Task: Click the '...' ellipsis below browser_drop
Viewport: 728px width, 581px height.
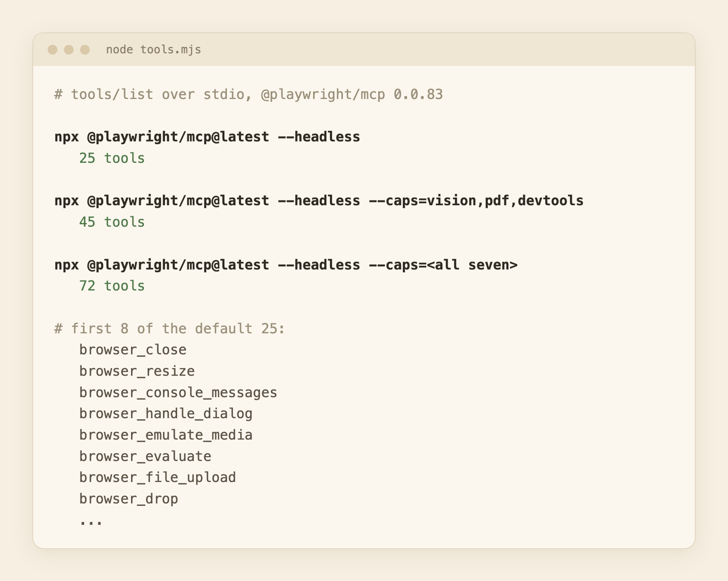Action: pos(91,523)
